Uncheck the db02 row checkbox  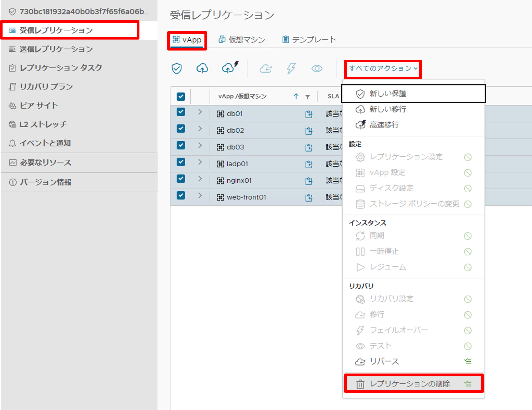tap(181, 129)
